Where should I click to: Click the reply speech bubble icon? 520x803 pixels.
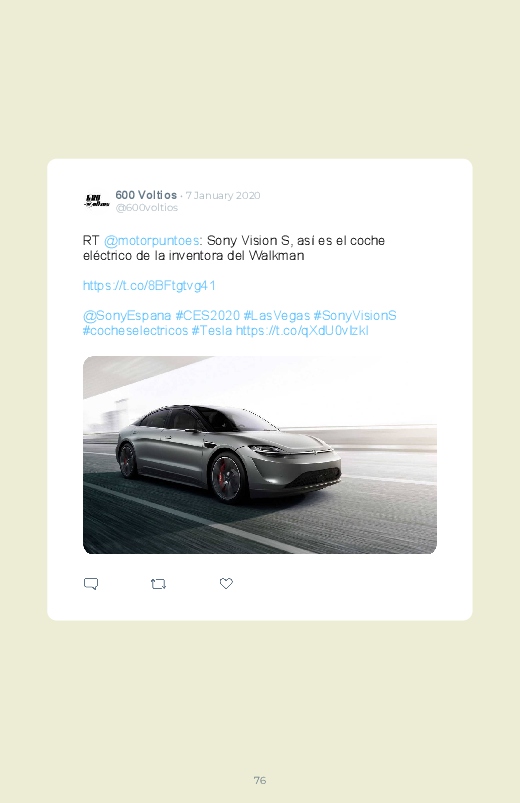tap(91, 584)
